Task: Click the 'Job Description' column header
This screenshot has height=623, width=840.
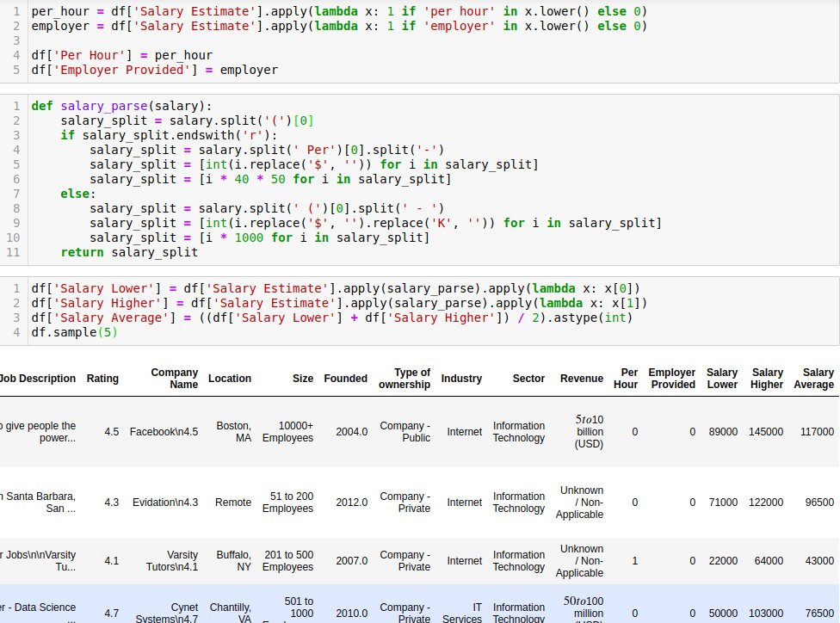Action: pyautogui.click(x=38, y=379)
